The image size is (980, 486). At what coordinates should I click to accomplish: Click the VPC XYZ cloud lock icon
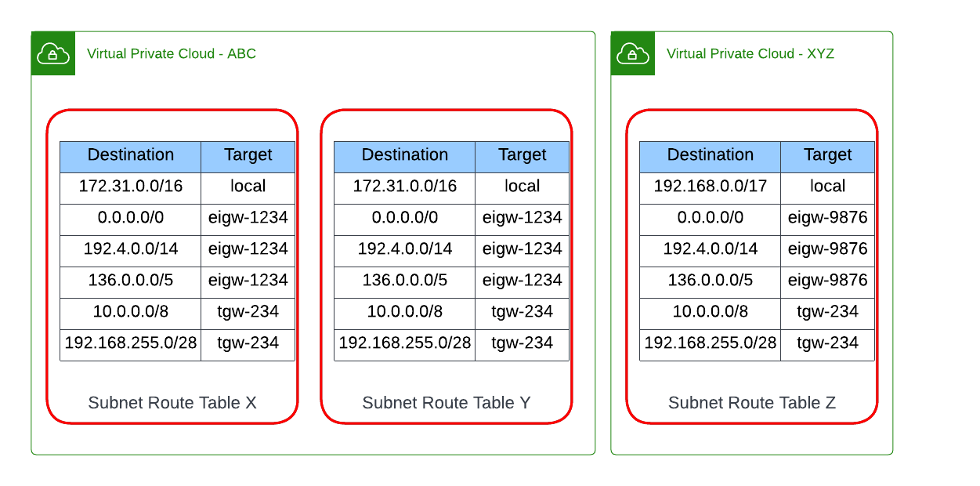633,53
